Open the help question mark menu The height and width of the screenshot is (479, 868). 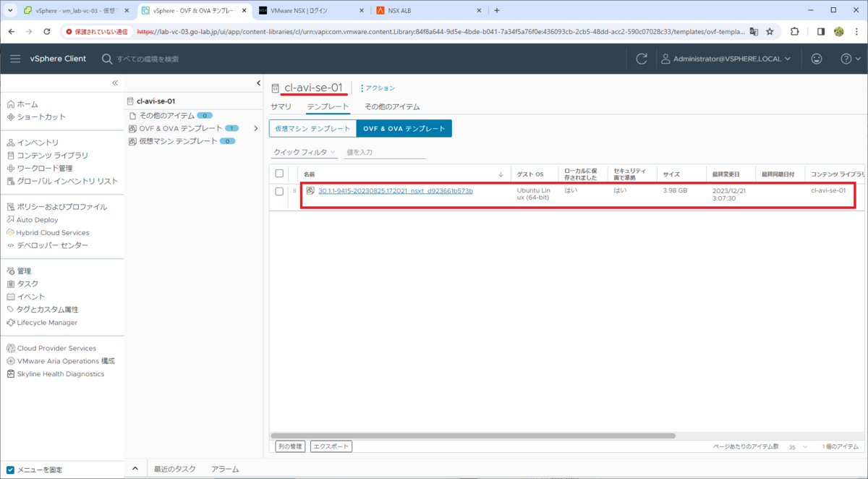[851, 59]
